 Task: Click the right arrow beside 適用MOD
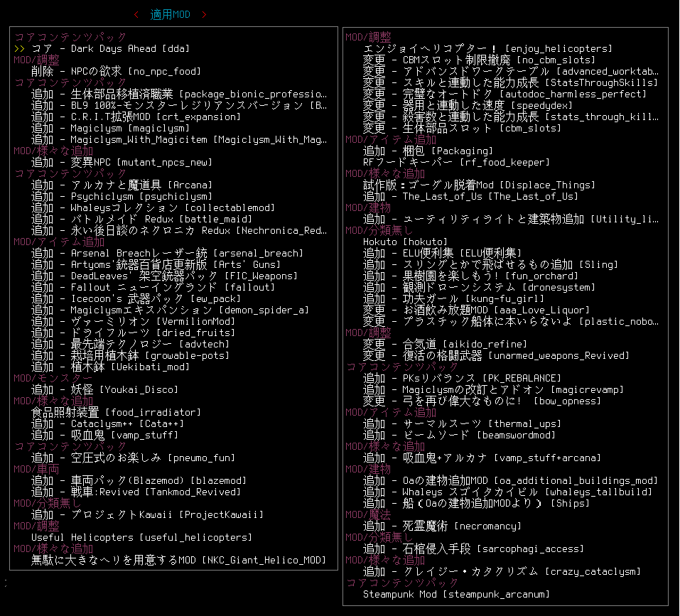coord(204,15)
